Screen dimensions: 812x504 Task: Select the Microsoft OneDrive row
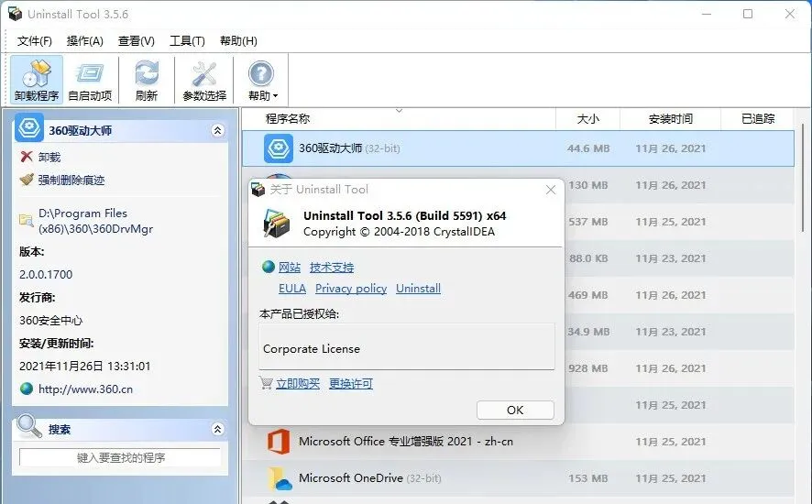[518, 478]
